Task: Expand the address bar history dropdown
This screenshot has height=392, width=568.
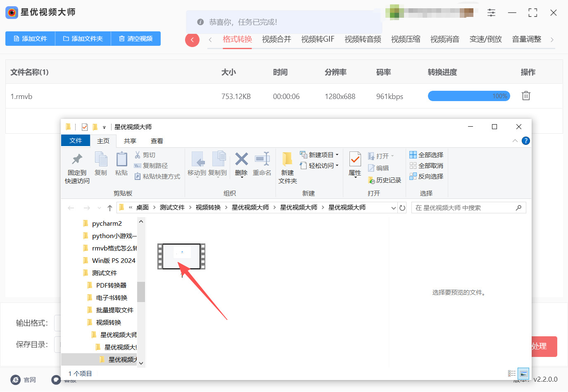Action: [393, 208]
